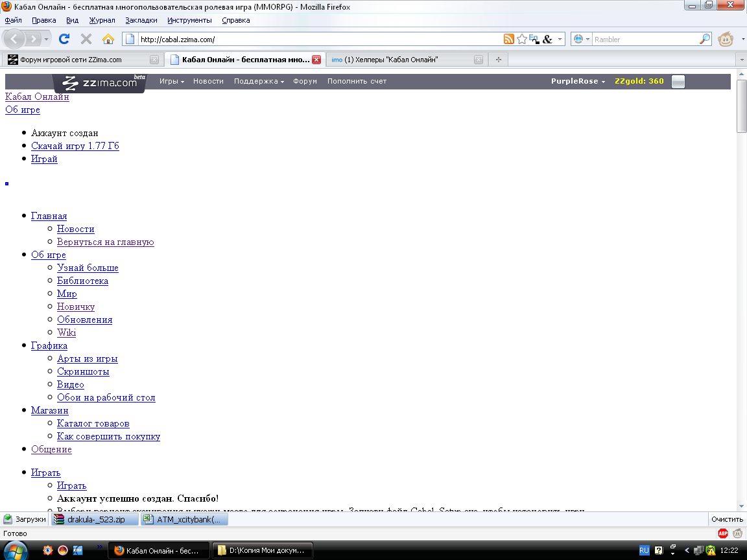Screen dimensions: 747x560
Task: Bookmark this page with the star icon
Action: (521, 39)
